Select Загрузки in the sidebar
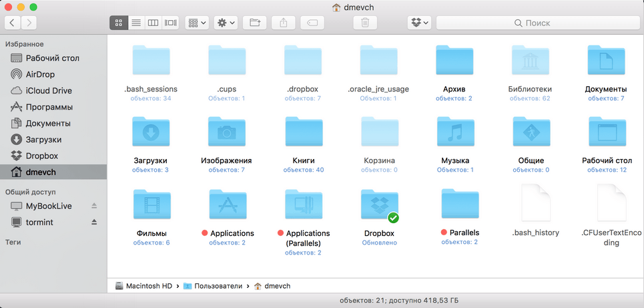 click(43, 140)
